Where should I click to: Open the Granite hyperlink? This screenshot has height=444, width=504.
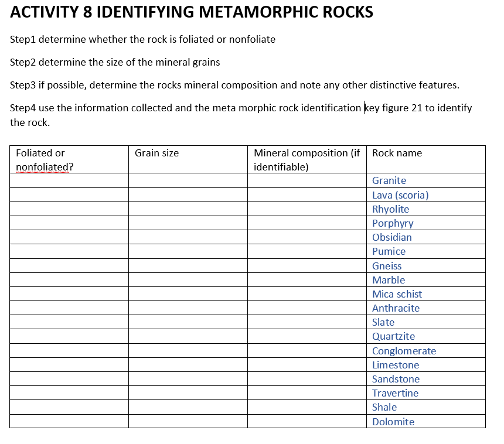click(x=389, y=180)
